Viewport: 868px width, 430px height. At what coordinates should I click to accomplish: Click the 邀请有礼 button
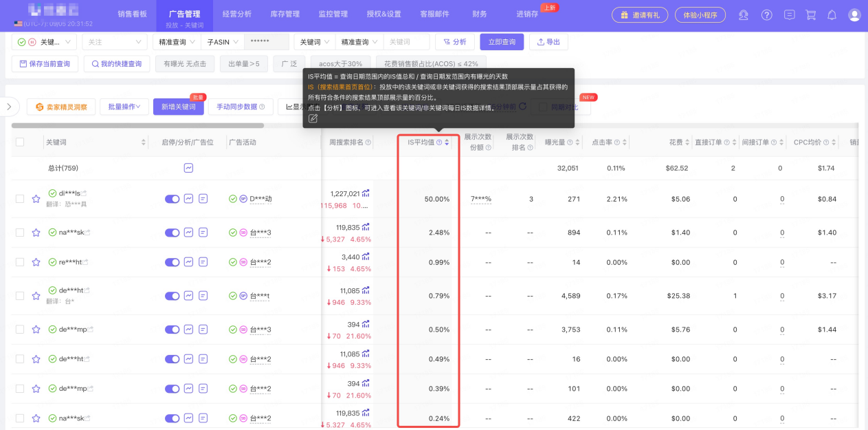(639, 14)
